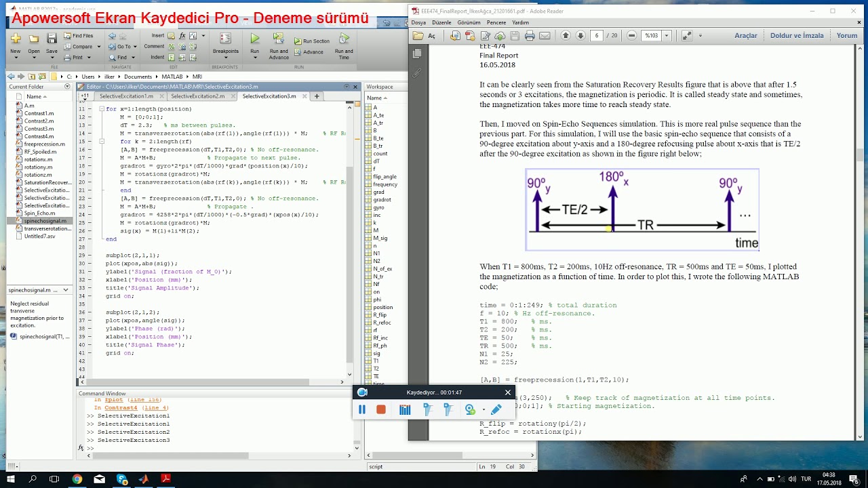The width and height of the screenshot is (868, 488).
Task: Click the Advance button
Action: tap(309, 52)
